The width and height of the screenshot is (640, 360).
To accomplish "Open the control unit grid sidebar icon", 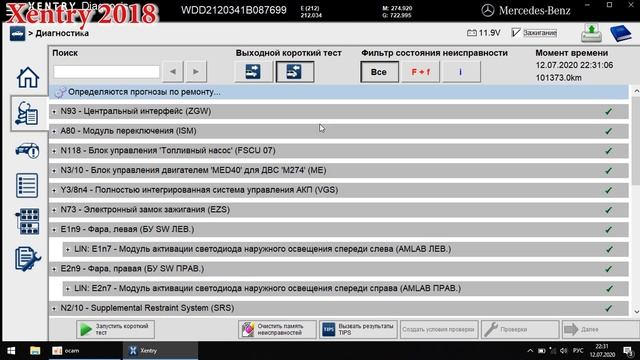I will pos(27,221).
